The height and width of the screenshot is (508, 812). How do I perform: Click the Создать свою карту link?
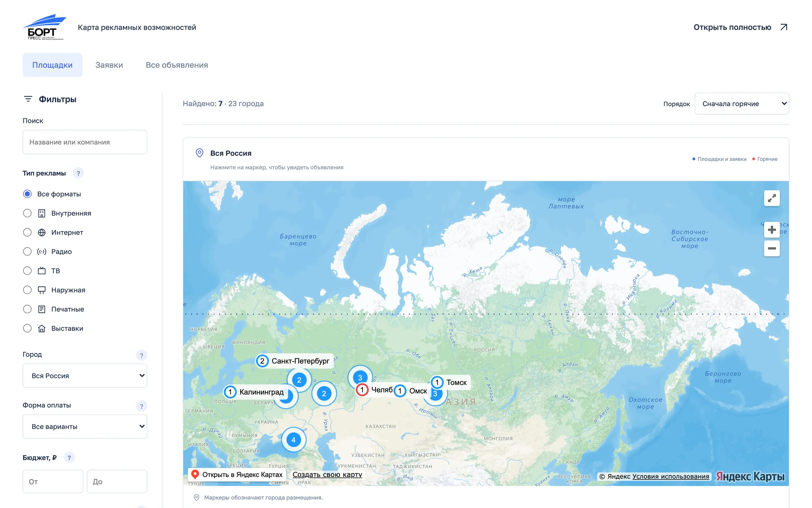(327, 475)
